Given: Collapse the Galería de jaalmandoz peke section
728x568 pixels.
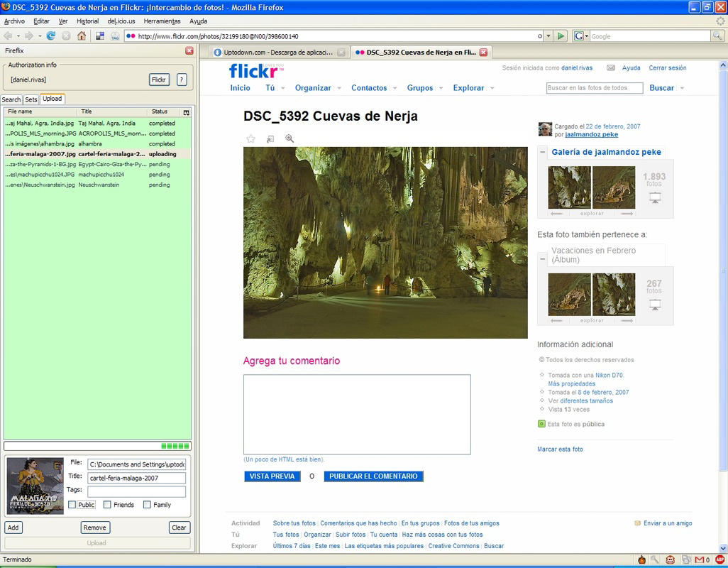Looking at the screenshot, I should [x=542, y=152].
